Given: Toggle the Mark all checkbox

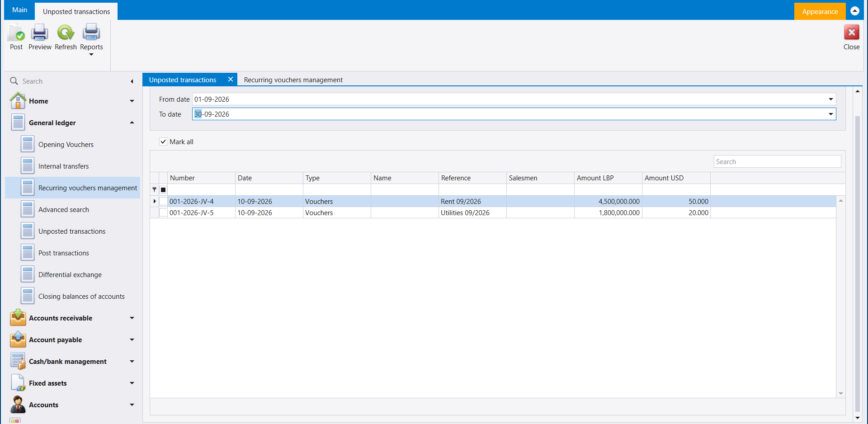Looking at the screenshot, I should [x=163, y=141].
